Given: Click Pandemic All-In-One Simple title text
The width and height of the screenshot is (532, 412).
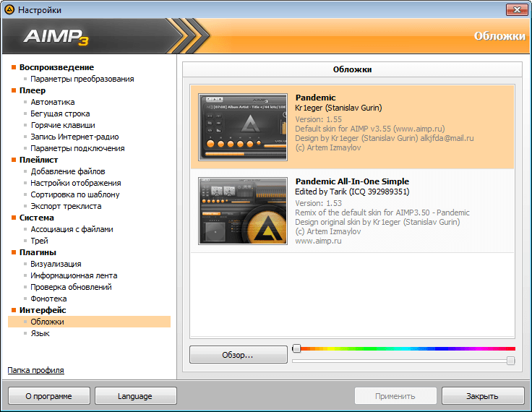Looking at the screenshot, I should coord(352,181).
